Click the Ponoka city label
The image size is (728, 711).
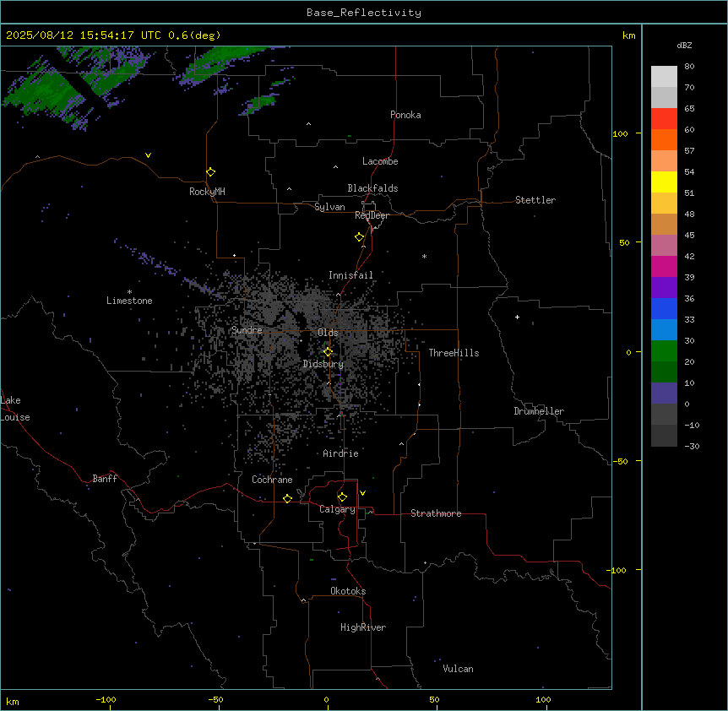[x=405, y=115]
